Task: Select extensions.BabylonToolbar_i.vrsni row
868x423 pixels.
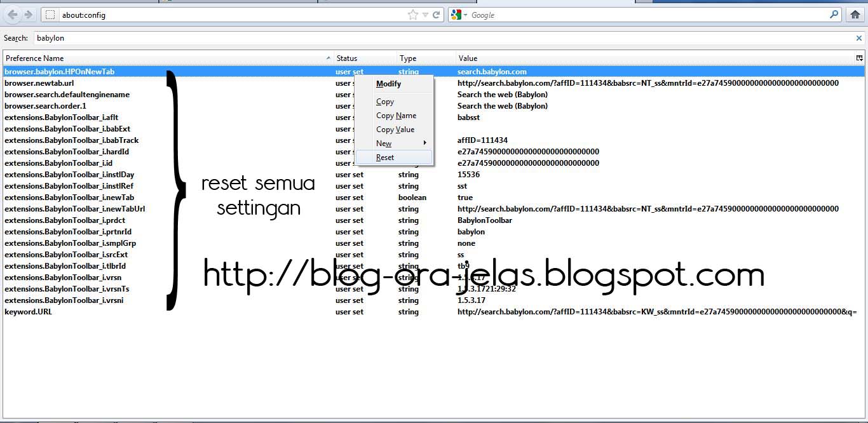Action: tap(433, 300)
